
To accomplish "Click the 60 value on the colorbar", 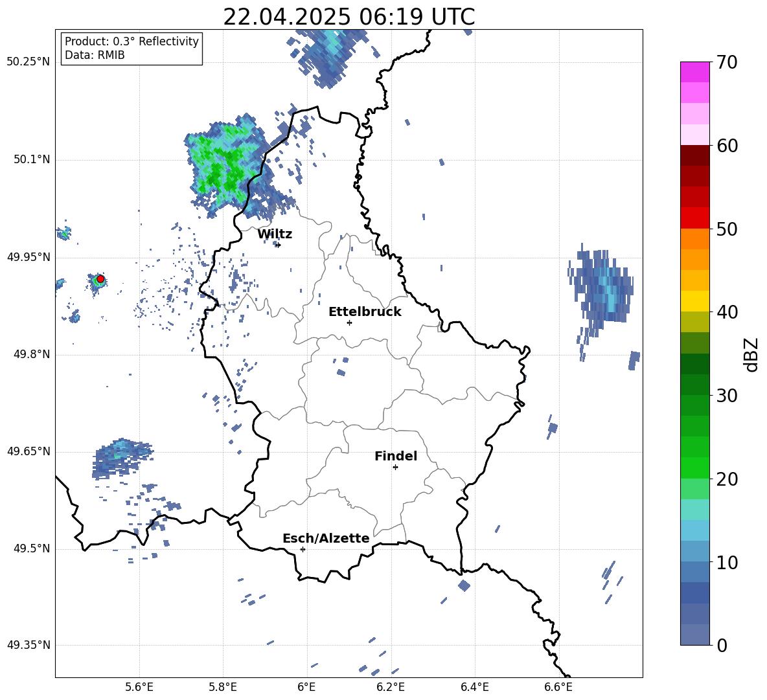I will (x=727, y=146).
